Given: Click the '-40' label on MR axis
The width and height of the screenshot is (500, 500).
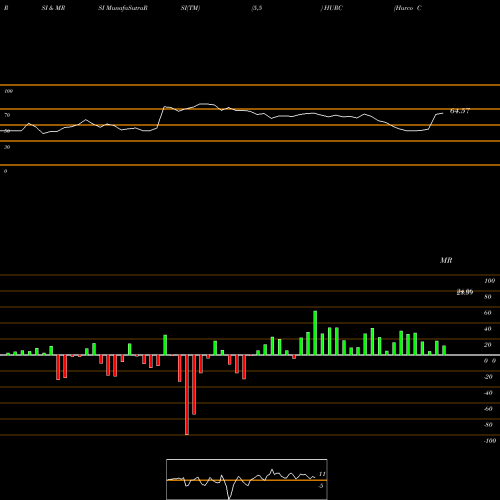Looking at the screenshot, I should pyautogui.click(x=488, y=393).
